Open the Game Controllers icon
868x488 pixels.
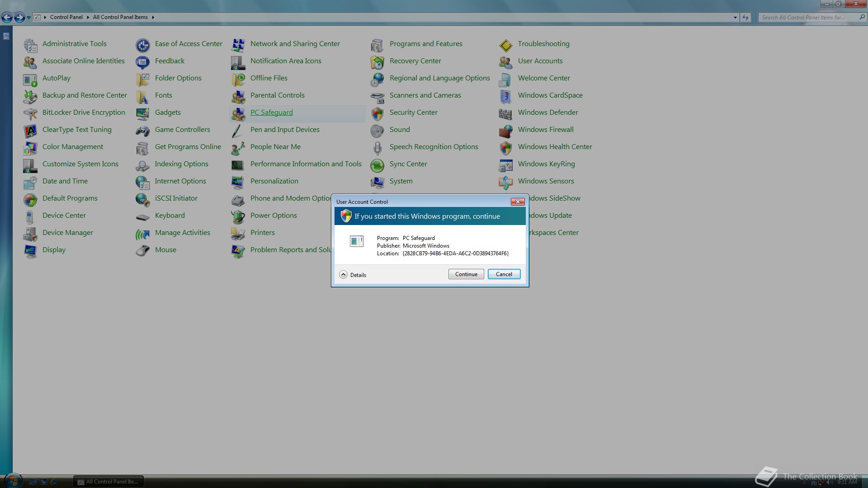pyautogui.click(x=143, y=131)
